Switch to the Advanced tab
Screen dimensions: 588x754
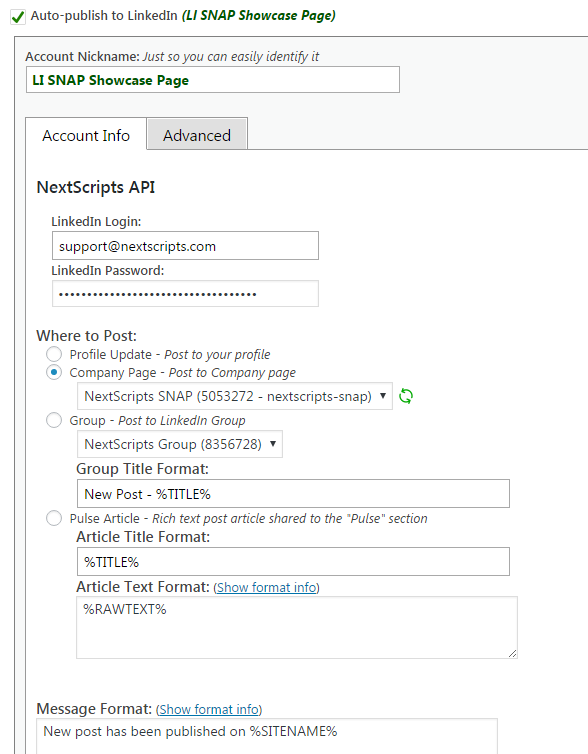tap(197, 135)
